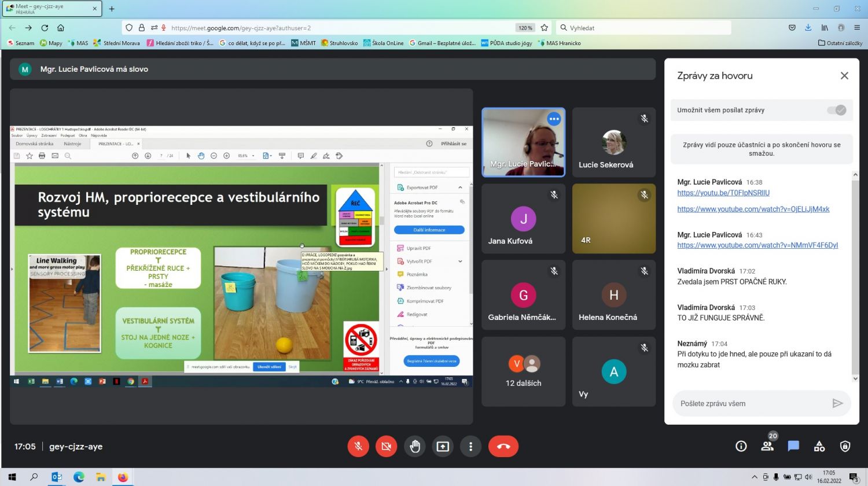Image resolution: width=868 pixels, height=486 pixels.
Task: Open host controls shield icon
Action: 845,446
